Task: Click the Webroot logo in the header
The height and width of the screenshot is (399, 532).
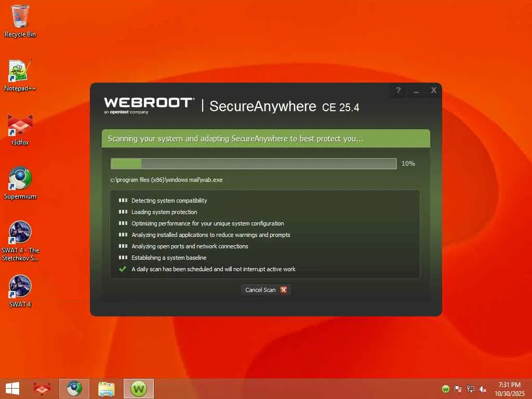Action: point(149,105)
